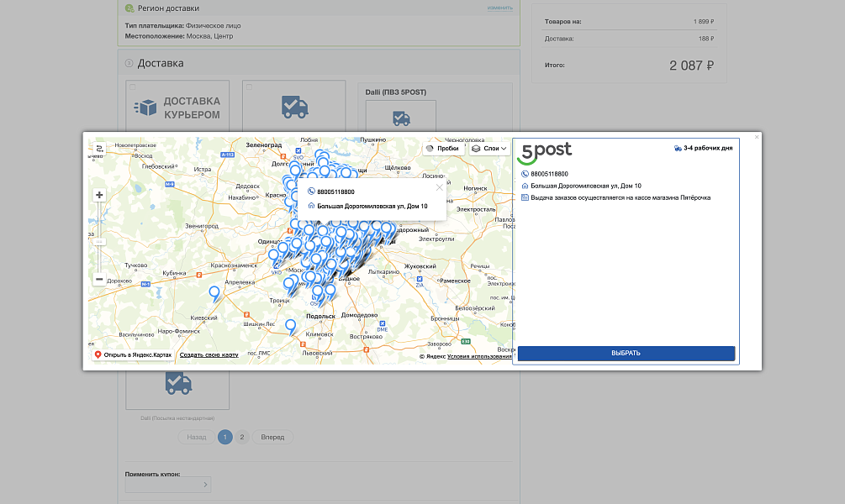
Task: Click the 5post logo in info panel
Action: 545,151
